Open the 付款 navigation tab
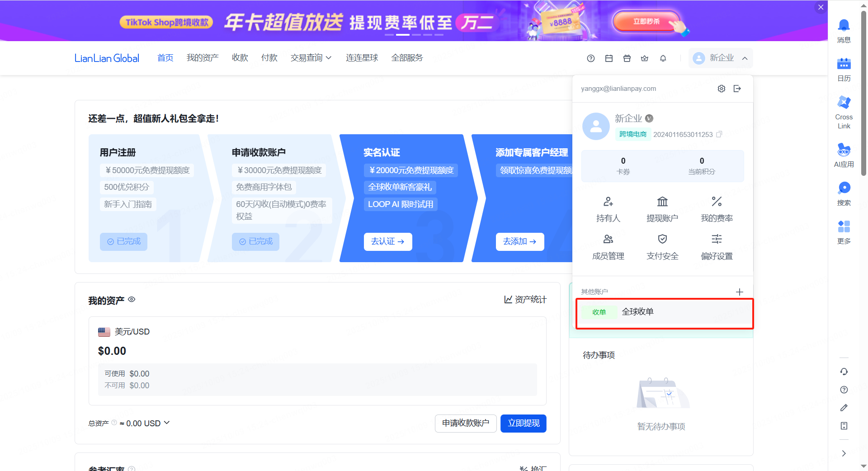This screenshot has width=868, height=471. pyautogui.click(x=269, y=58)
